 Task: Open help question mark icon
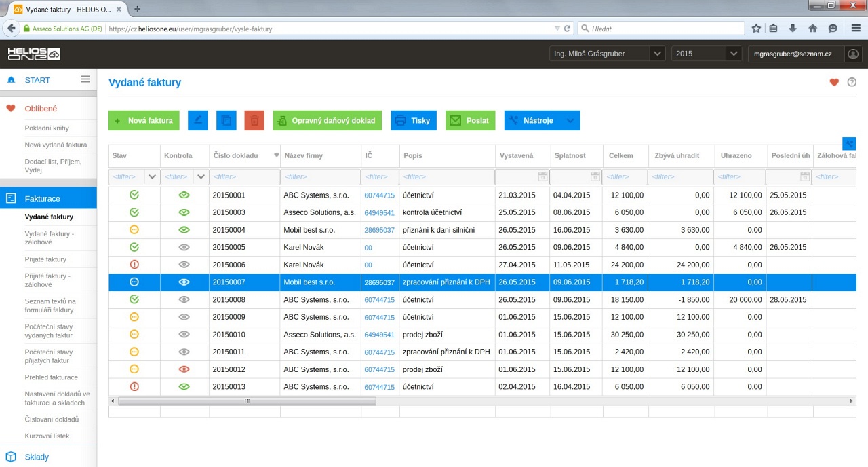pyautogui.click(x=852, y=83)
